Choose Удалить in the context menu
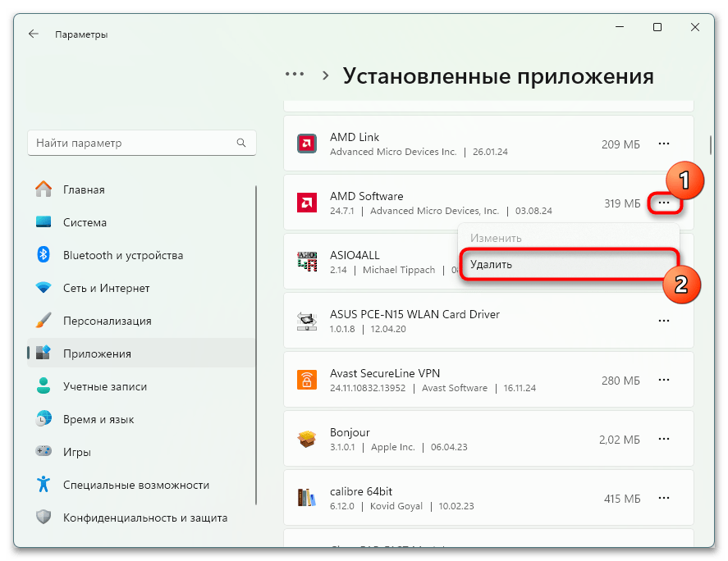This screenshot has width=728, height=561. coord(569,264)
